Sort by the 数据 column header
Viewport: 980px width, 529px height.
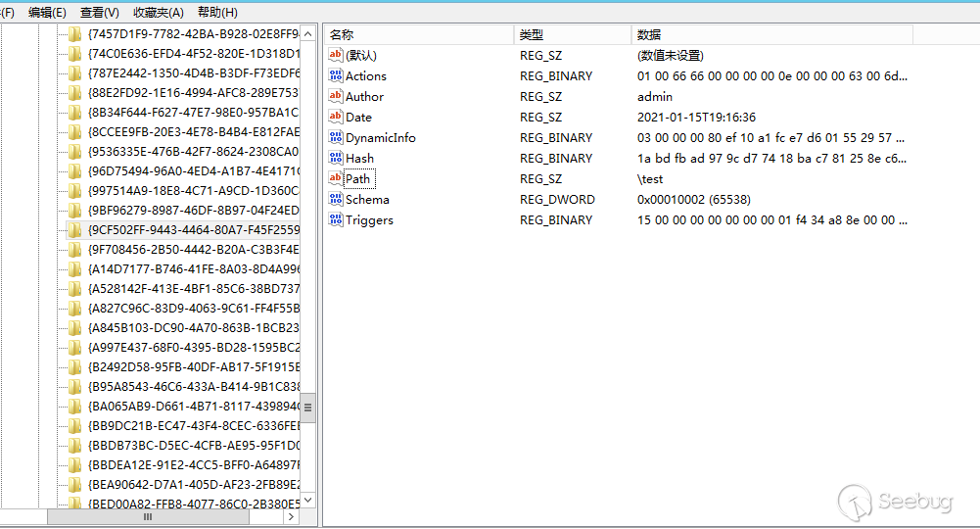(x=772, y=35)
